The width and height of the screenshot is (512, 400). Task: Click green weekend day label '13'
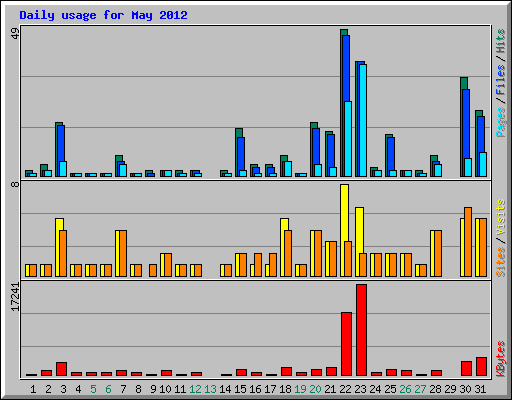210,389
